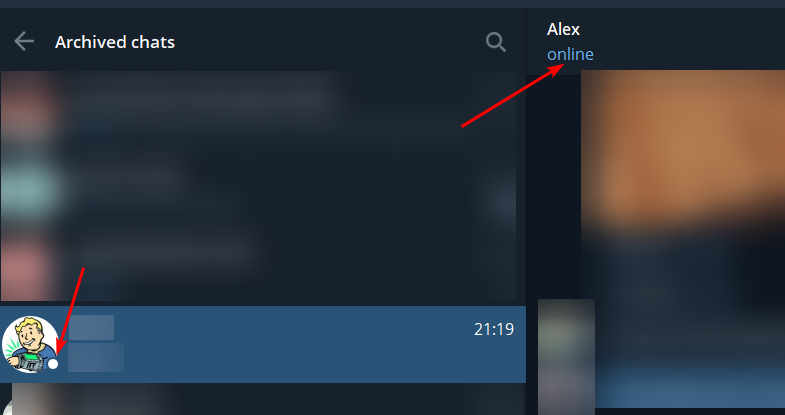
Task: Open the chat with the blurred pink avatar
Action: point(28,268)
